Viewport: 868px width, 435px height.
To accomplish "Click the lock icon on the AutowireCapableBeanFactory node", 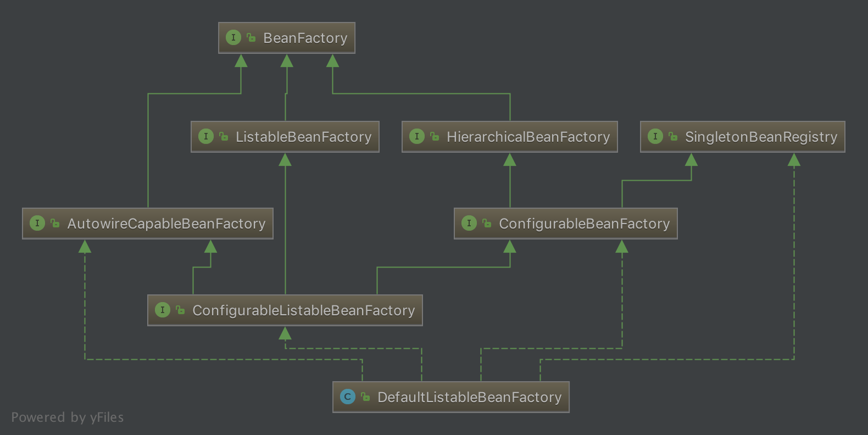I will pos(55,223).
